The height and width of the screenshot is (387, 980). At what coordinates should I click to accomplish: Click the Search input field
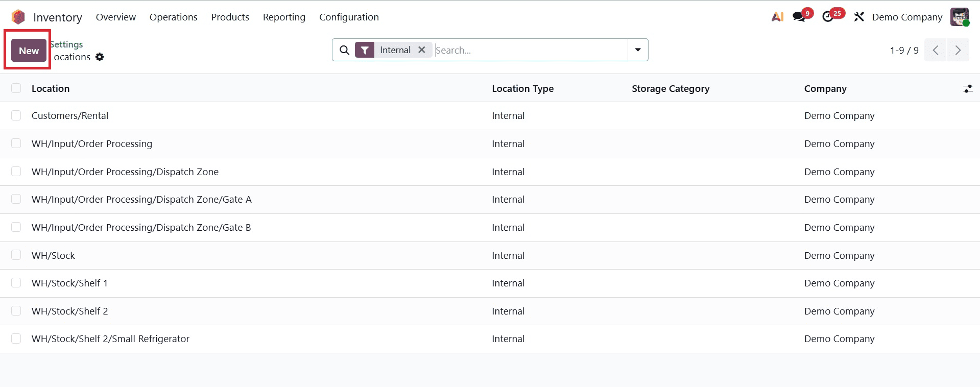pyautogui.click(x=530, y=50)
